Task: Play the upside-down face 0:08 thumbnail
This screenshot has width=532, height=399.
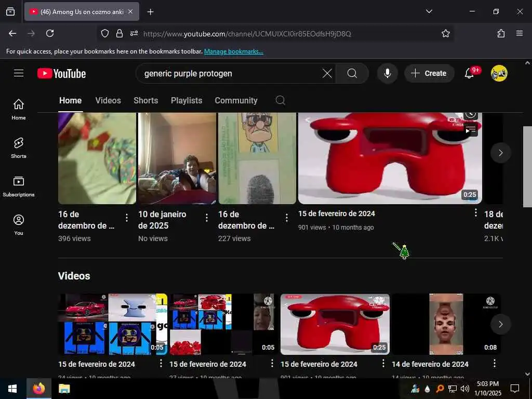Action: tap(446, 324)
